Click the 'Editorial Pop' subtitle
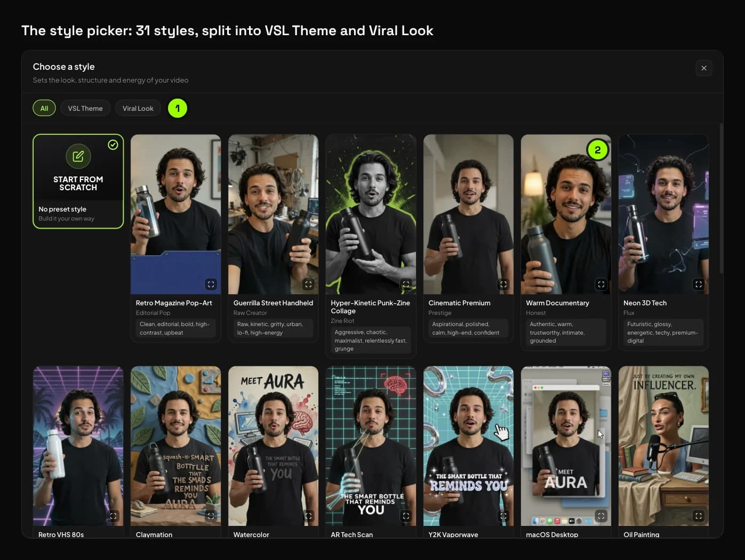This screenshot has height=560, width=745. click(153, 313)
